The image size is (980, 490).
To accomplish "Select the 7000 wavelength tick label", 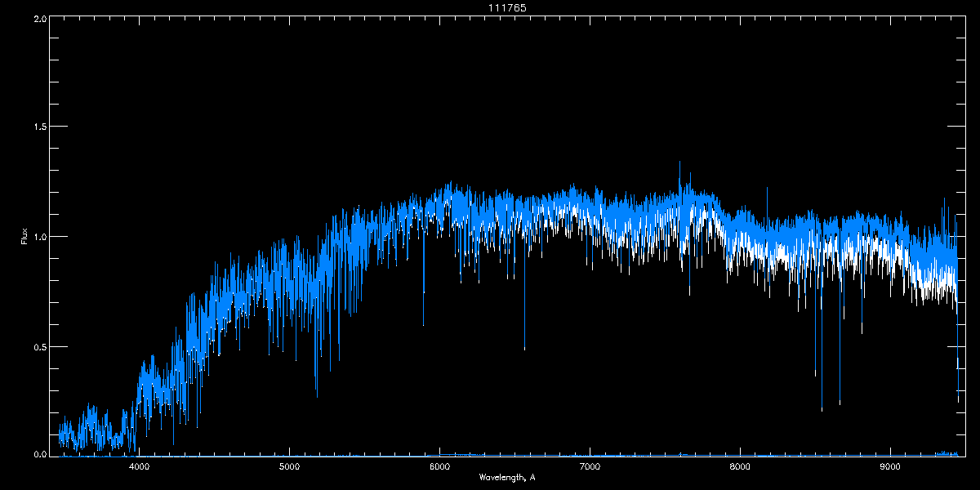I will click(590, 466).
